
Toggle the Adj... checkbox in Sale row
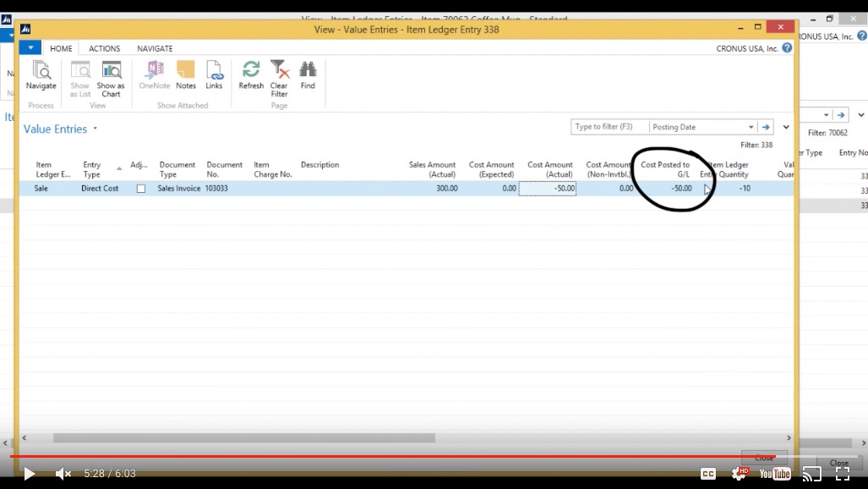tap(141, 189)
